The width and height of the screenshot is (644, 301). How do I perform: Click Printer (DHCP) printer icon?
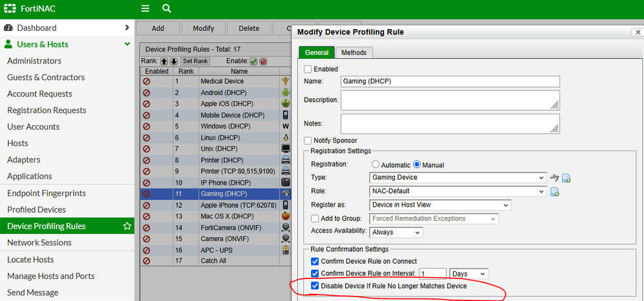click(285, 160)
